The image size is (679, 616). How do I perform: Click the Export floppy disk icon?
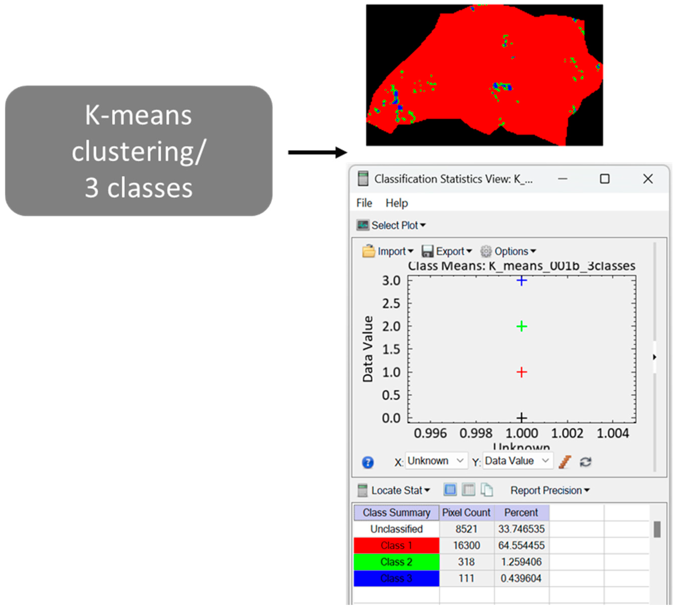pyautogui.click(x=427, y=251)
